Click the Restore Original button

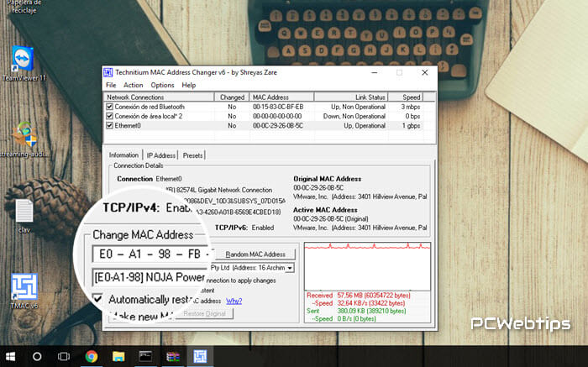205,314
